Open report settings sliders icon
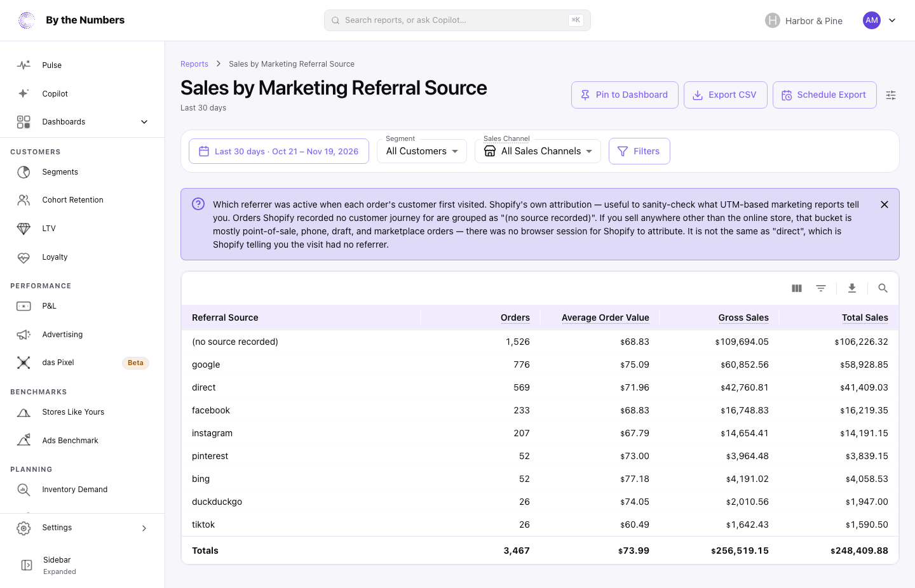915x588 pixels. (891, 95)
